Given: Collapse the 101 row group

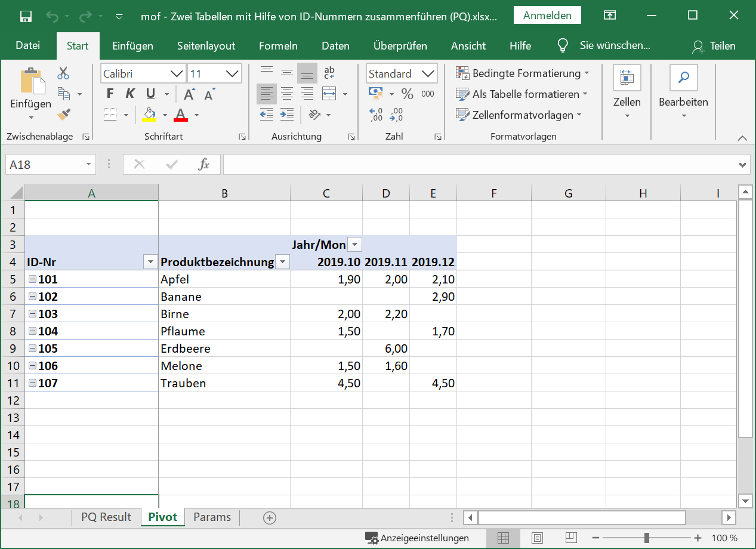Looking at the screenshot, I should coord(32,279).
